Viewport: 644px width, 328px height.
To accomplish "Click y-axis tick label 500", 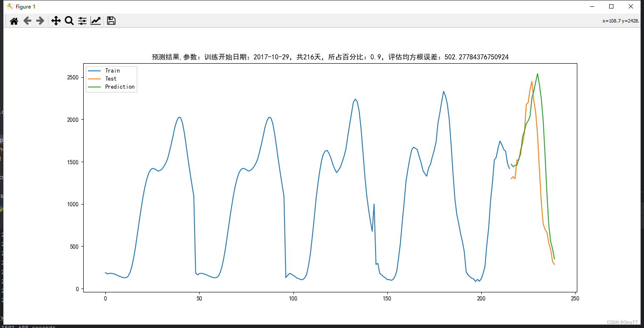I will 74,247.
